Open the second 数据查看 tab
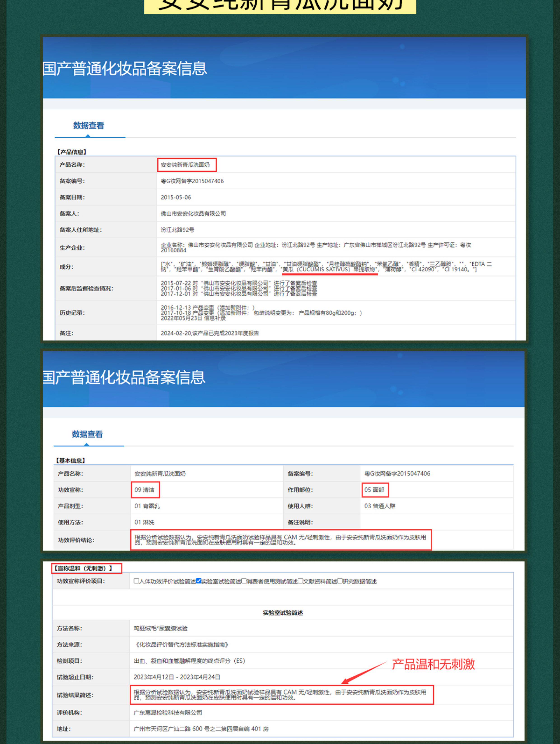The height and width of the screenshot is (744, 560). (87, 434)
